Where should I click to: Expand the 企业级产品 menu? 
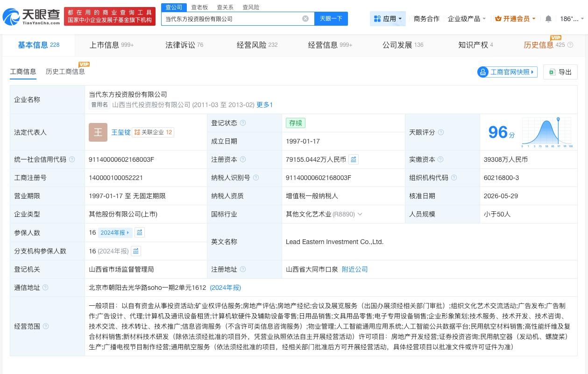coord(467,19)
